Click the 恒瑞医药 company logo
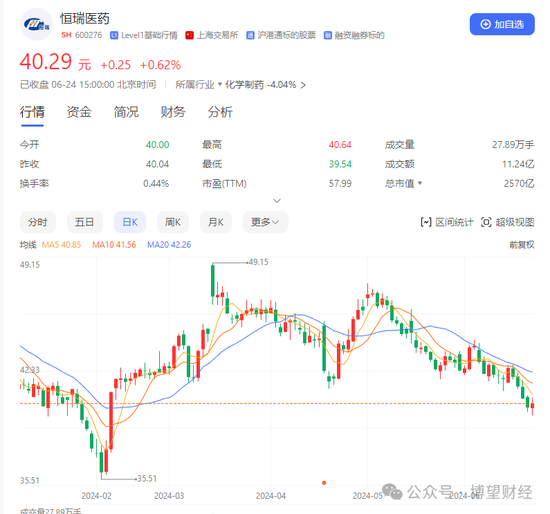This screenshot has width=550, height=514. coord(36,24)
